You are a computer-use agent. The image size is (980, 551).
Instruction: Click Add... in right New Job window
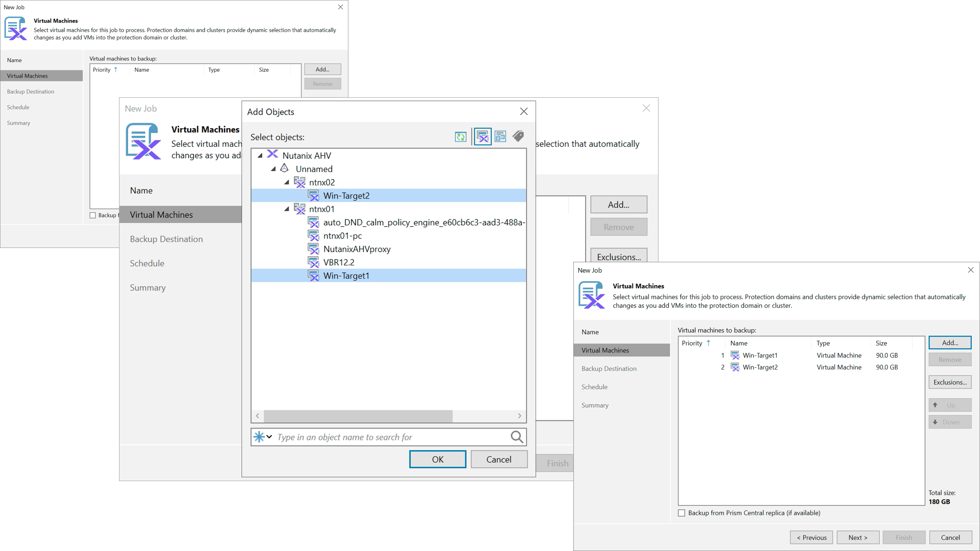pos(950,343)
